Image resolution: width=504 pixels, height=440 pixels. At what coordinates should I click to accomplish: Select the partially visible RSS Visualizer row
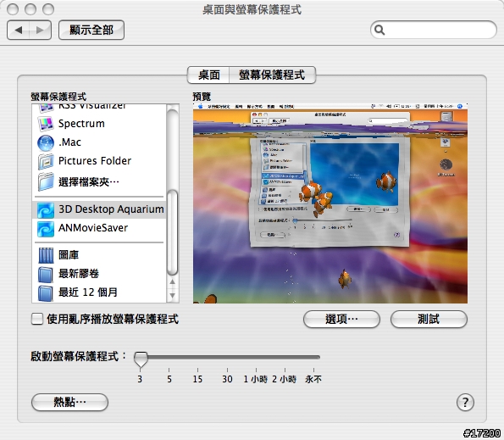point(99,108)
